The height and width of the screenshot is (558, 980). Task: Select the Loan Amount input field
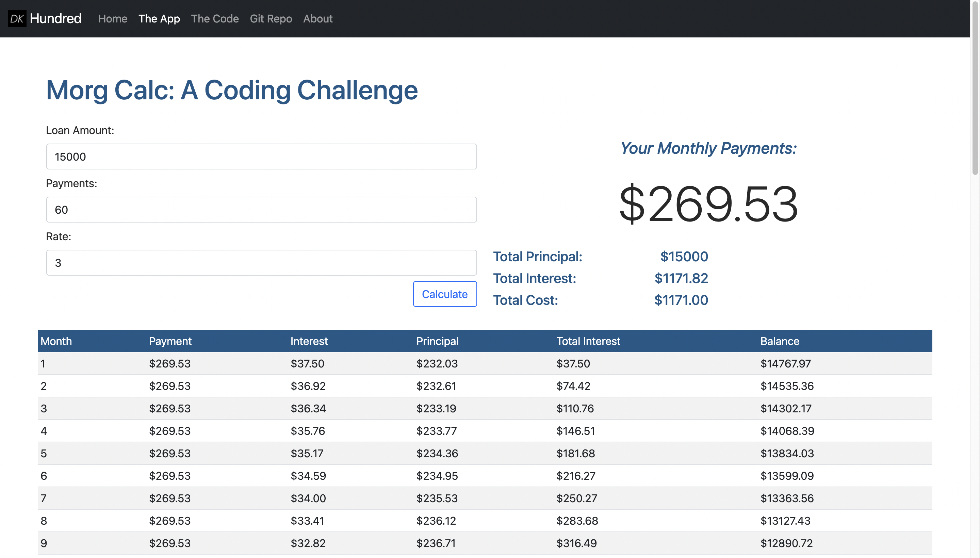(261, 157)
